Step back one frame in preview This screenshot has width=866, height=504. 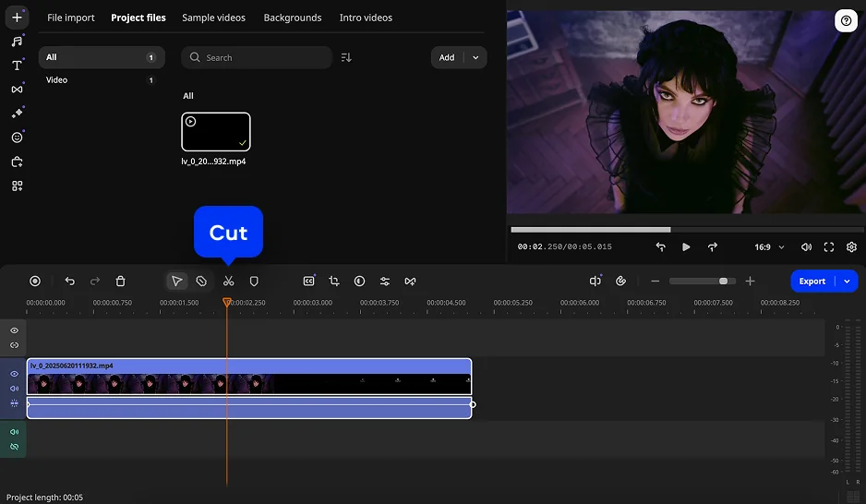pos(660,246)
